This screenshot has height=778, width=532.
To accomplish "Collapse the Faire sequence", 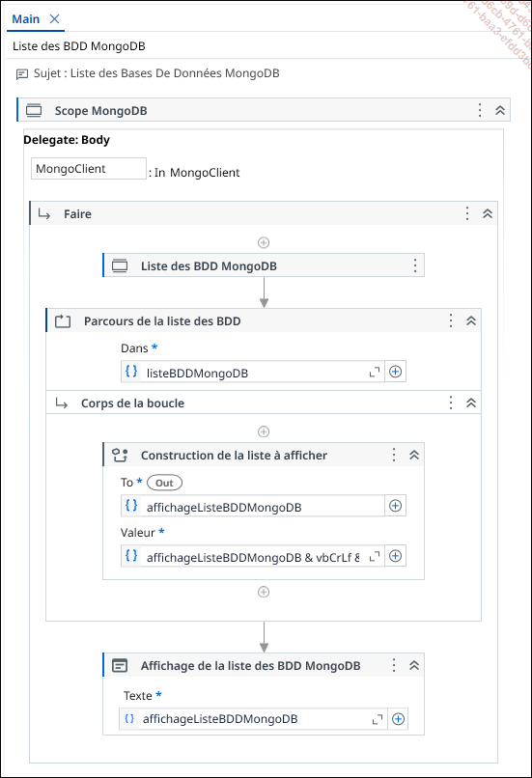I will tap(488, 213).
